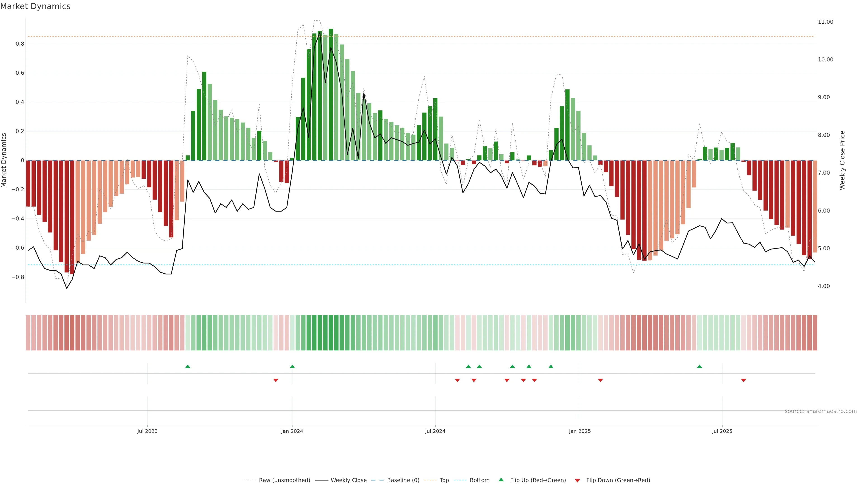Click flip-down marker just after Jan 2025
This screenshot has width=868, height=488.
pyautogui.click(x=600, y=380)
